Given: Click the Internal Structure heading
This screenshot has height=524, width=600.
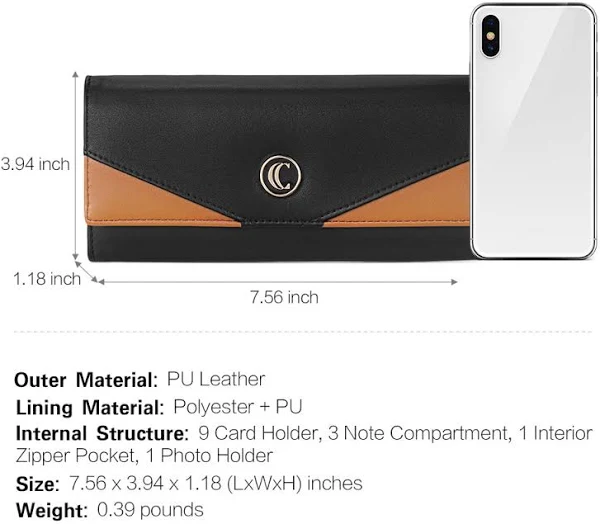Looking at the screenshot, I should [x=102, y=434].
